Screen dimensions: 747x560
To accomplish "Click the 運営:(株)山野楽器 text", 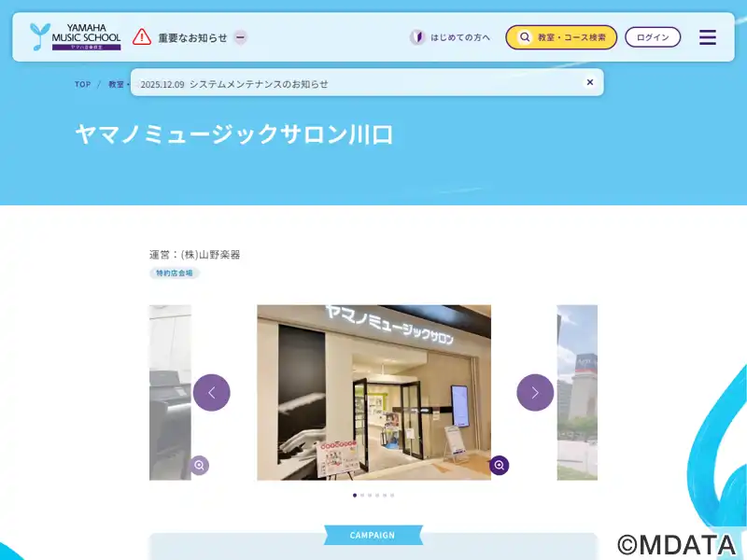I will [195, 255].
